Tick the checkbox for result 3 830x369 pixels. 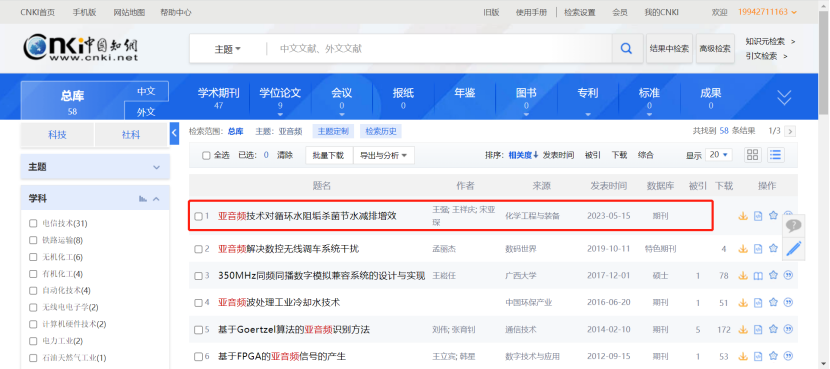pyautogui.click(x=198, y=276)
